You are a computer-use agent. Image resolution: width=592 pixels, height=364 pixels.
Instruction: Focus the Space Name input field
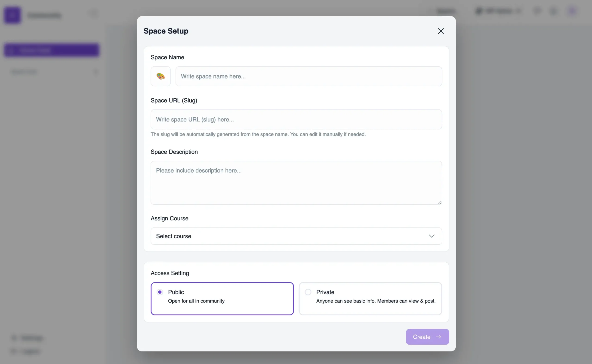[x=308, y=76]
